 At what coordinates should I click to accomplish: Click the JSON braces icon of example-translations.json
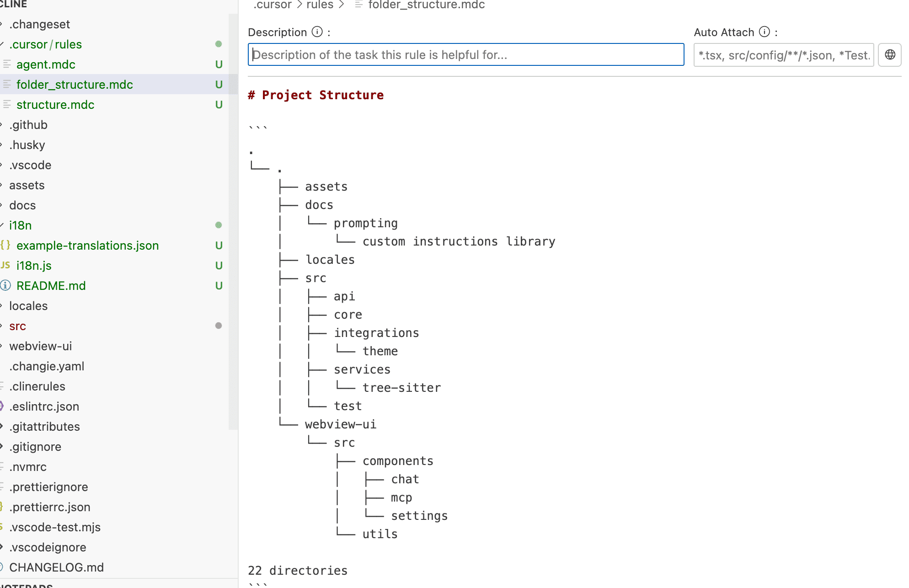coord(5,245)
